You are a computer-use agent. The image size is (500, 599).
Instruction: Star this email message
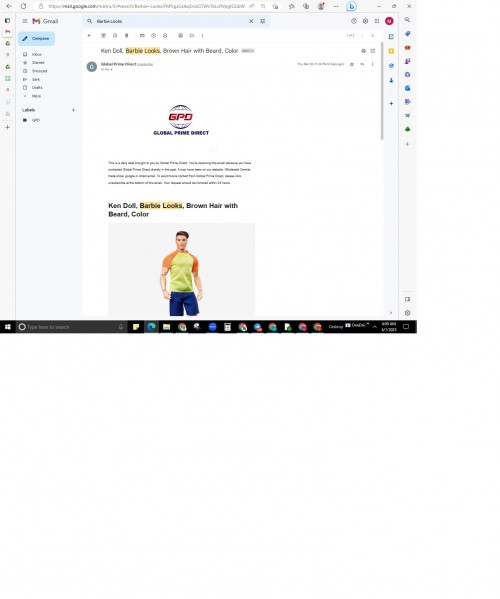tap(352, 64)
